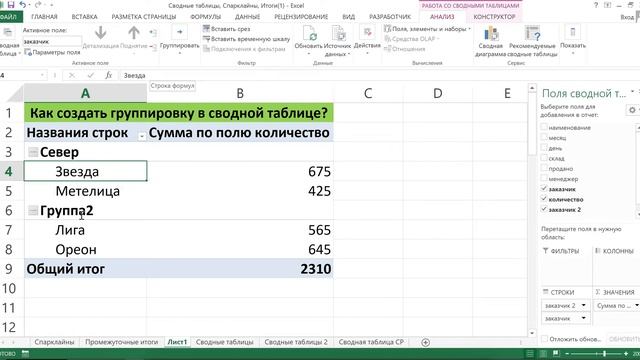Toggle the менеджер field checkbox
The image size is (640, 360).
click(x=544, y=178)
